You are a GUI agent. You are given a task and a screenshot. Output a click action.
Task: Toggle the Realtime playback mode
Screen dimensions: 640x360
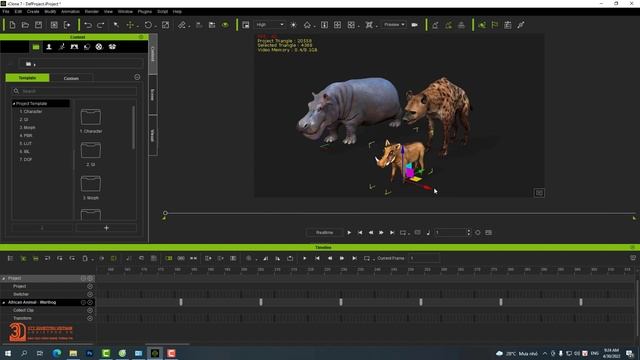point(324,233)
